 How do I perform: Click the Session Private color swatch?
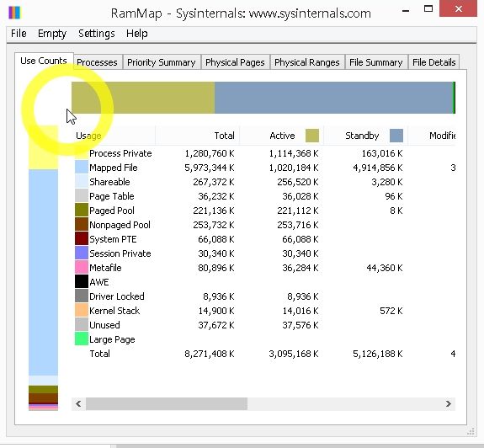[82, 253]
